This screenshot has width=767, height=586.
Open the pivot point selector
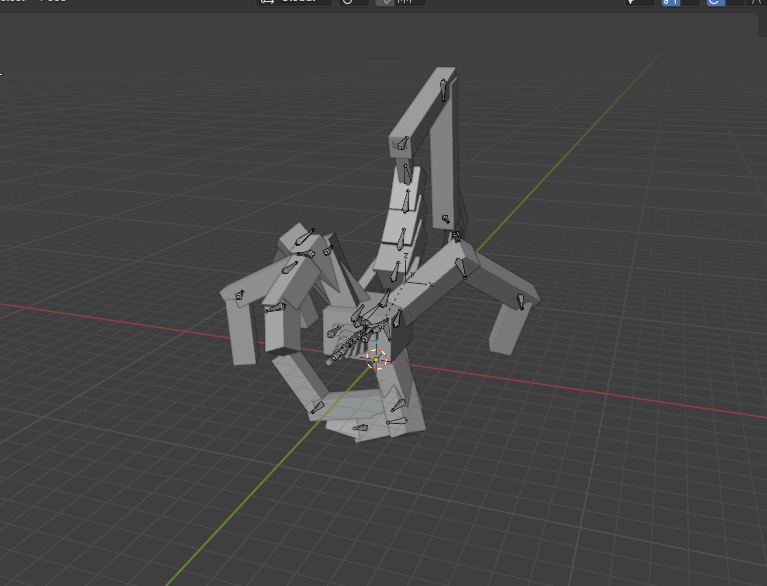348,2
